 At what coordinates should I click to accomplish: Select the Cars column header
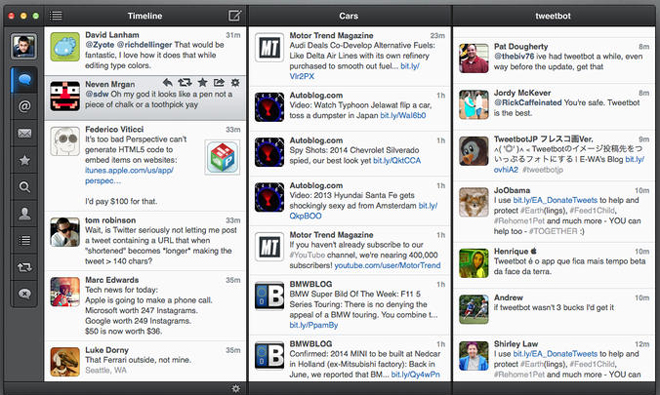tap(349, 16)
